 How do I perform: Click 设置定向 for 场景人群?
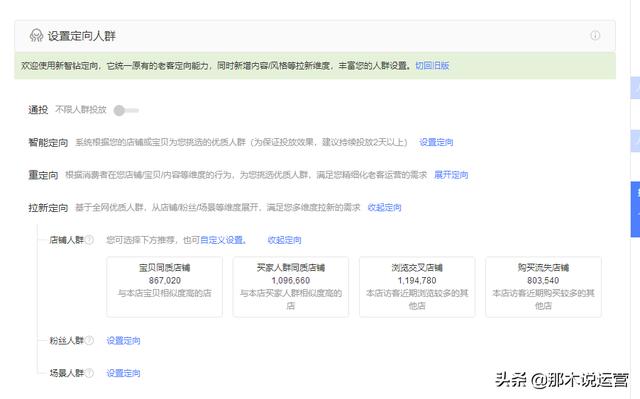[x=123, y=373]
